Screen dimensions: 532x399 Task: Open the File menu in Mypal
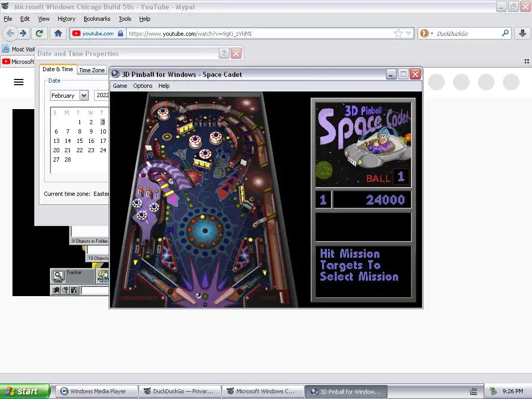coord(8,19)
